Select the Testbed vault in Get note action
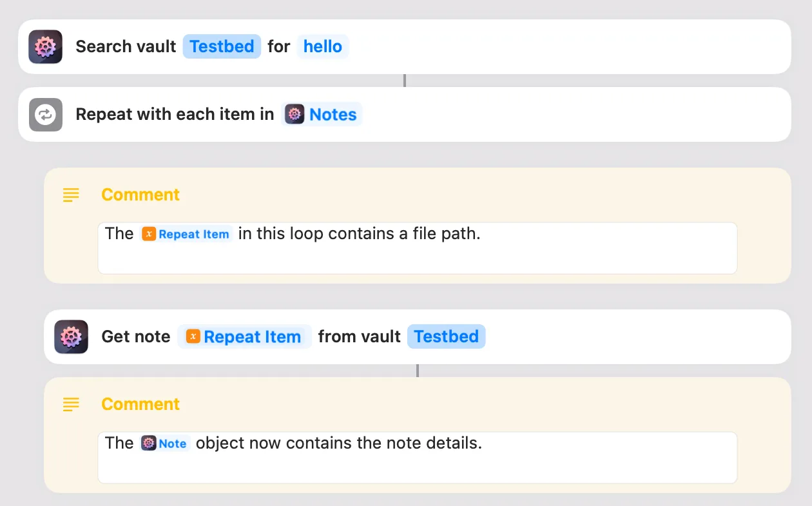This screenshot has width=812, height=506. coord(446,336)
